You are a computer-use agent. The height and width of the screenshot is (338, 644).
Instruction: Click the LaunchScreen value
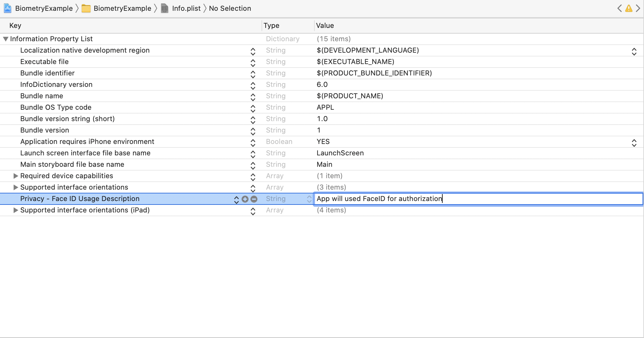[x=340, y=153]
